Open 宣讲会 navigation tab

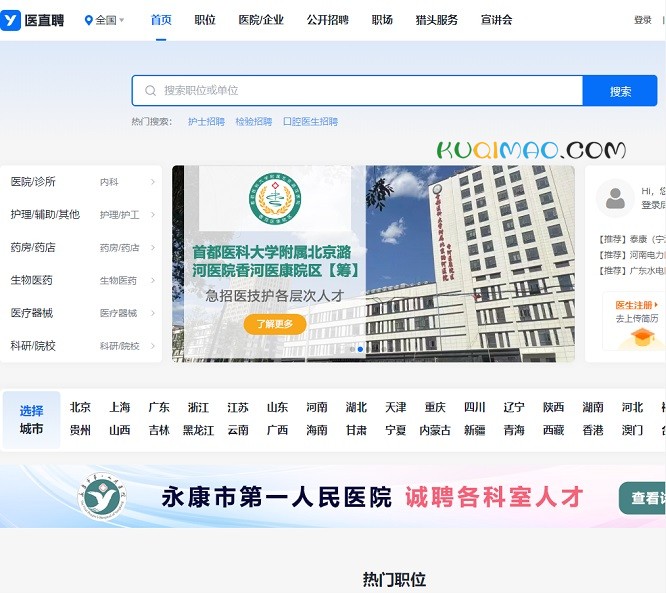[x=496, y=20]
